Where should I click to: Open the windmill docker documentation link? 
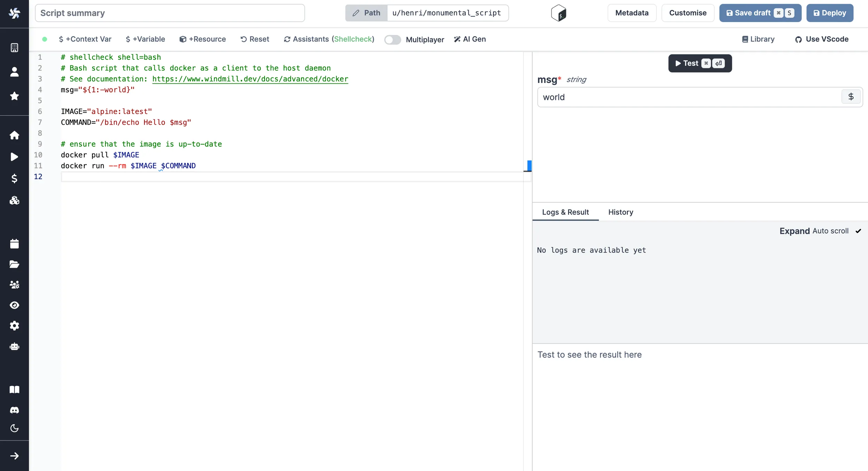point(250,79)
